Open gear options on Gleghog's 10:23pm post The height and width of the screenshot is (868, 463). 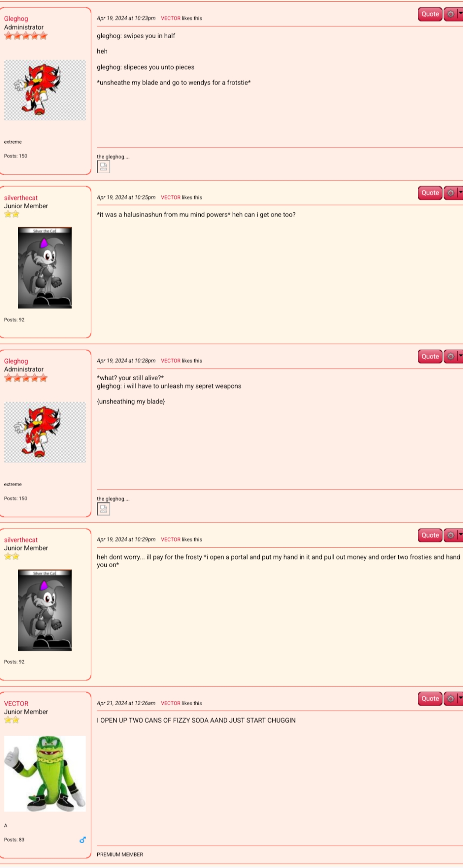(x=450, y=14)
